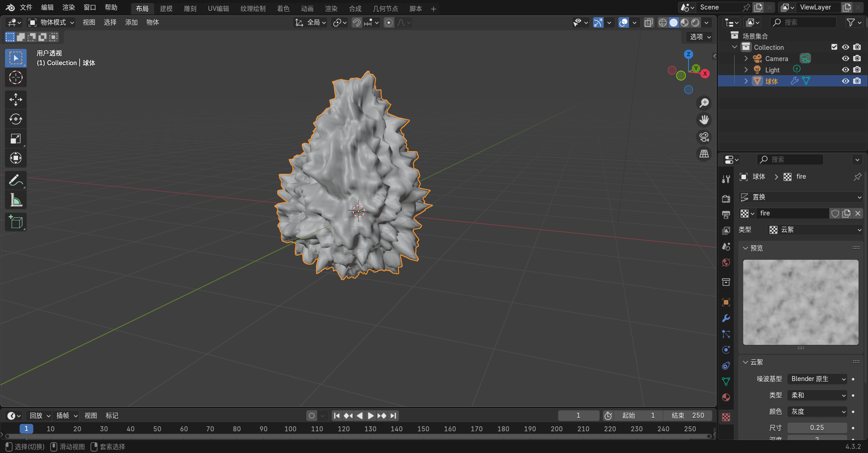The image size is (868, 453).
Task: Click the 尺寸 0.25 slider field
Action: 816,428
